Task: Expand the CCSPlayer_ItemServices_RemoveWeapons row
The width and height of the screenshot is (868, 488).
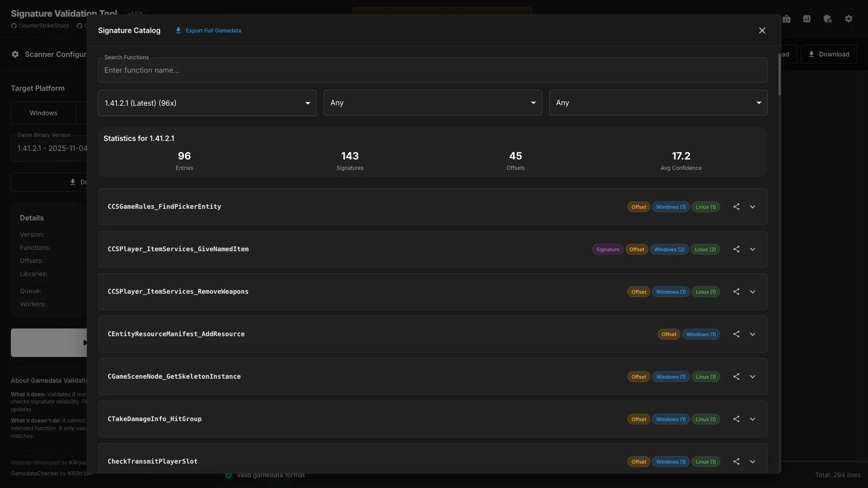Action: pyautogui.click(x=753, y=291)
